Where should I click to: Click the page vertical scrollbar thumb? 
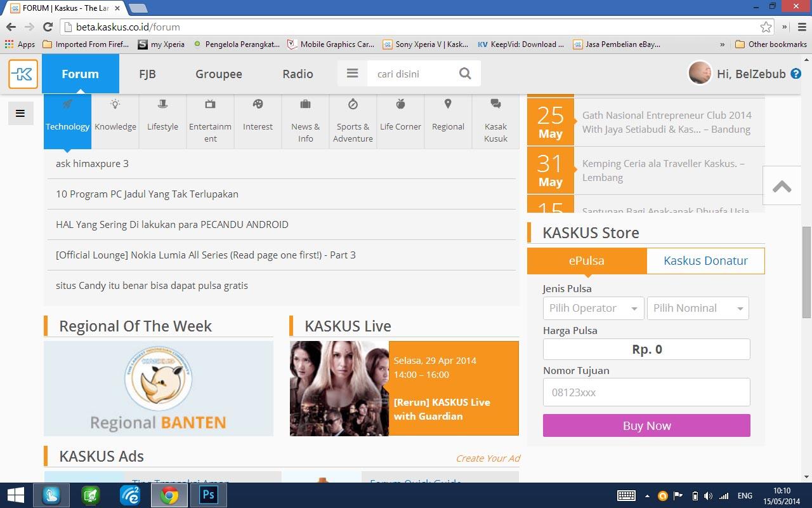tap(806, 272)
